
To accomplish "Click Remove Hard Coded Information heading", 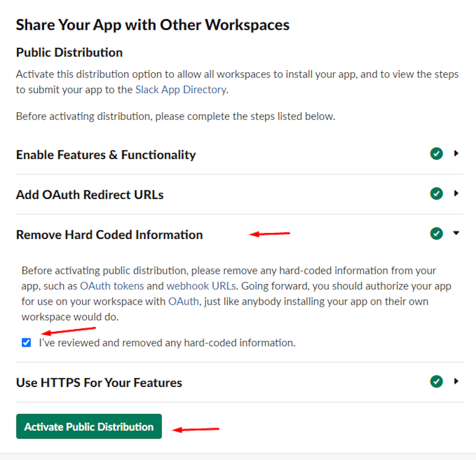I will click(x=109, y=235).
